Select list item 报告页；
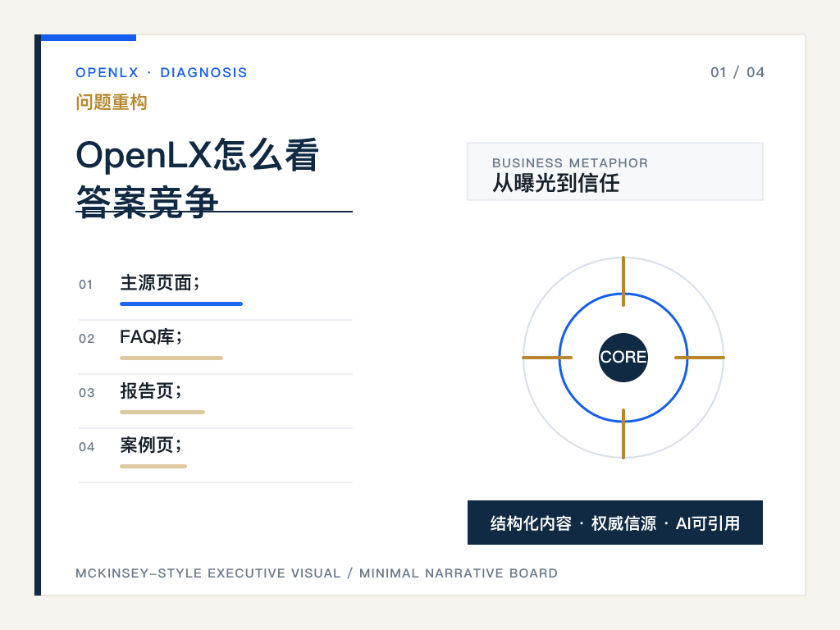The width and height of the screenshot is (840, 630). [151, 391]
